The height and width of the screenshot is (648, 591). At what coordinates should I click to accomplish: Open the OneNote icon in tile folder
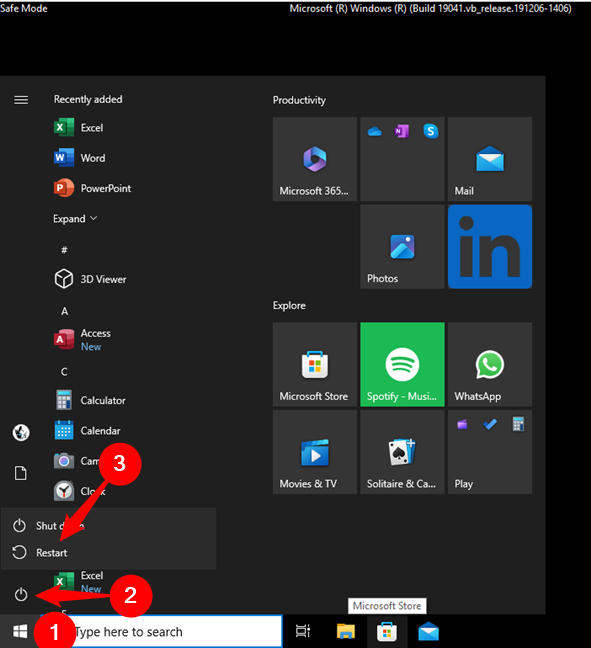click(x=402, y=131)
